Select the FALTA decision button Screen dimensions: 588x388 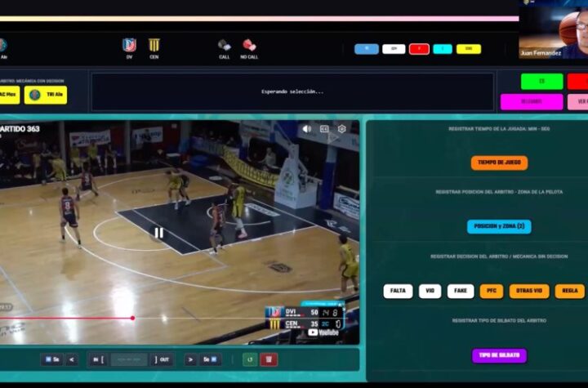click(398, 291)
